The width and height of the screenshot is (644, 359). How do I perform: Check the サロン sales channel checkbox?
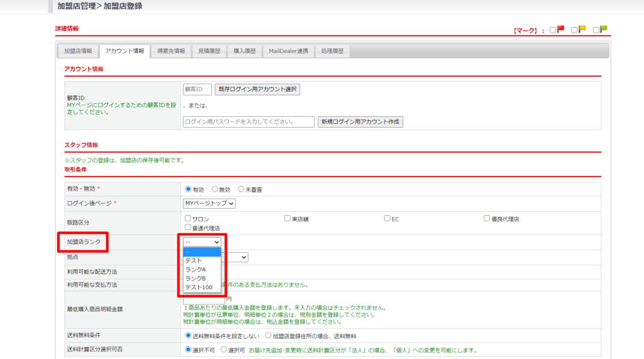[x=187, y=219]
